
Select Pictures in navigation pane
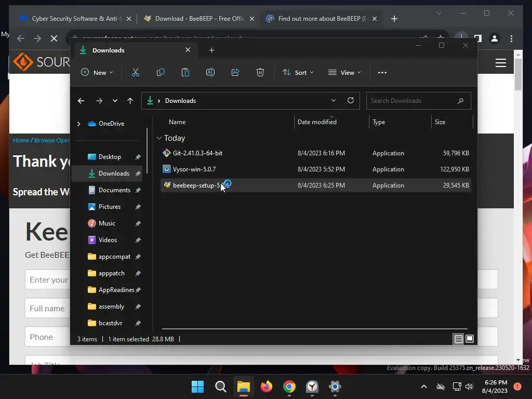point(109,207)
